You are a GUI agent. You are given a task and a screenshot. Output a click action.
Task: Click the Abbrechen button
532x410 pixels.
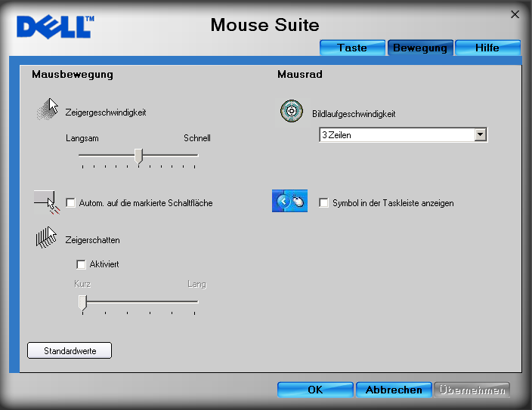pos(394,390)
